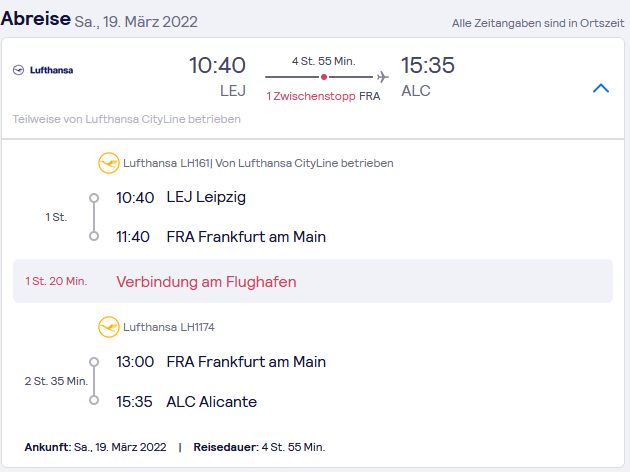
Task: Click the airplane icon on route line
Action: tap(382, 77)
